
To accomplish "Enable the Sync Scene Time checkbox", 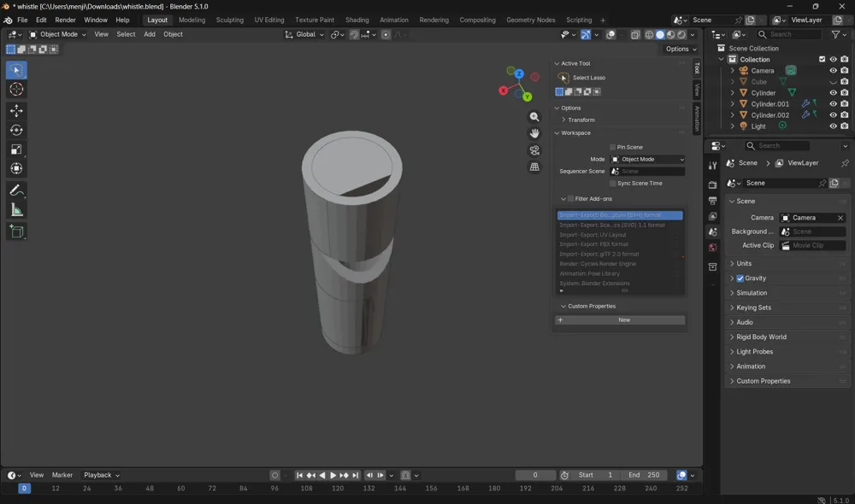I will 613,184.
